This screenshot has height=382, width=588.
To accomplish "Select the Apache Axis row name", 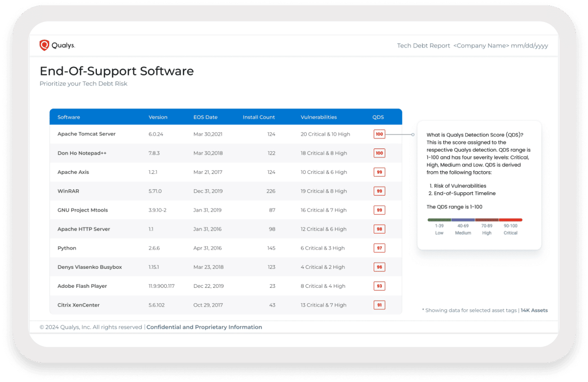I will [x=73, y=172].
